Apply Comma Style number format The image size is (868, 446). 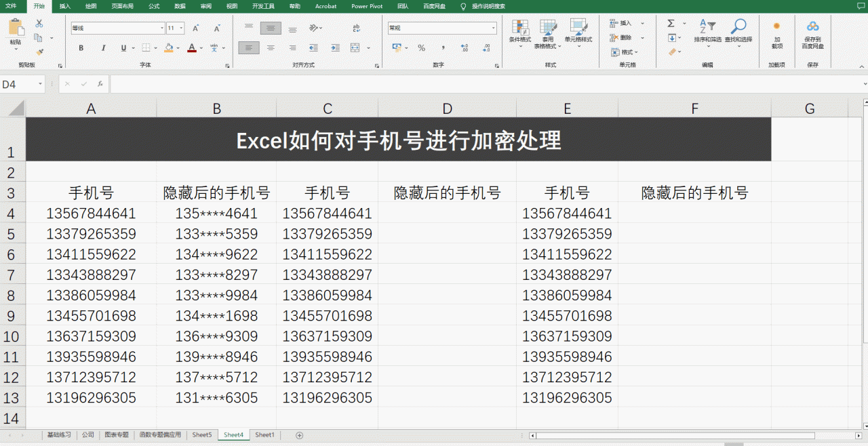pyautogui.click(x=443, y=48)
